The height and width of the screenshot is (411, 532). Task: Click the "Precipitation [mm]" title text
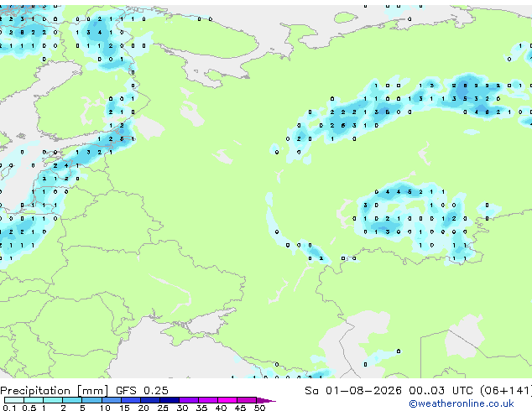55,391
